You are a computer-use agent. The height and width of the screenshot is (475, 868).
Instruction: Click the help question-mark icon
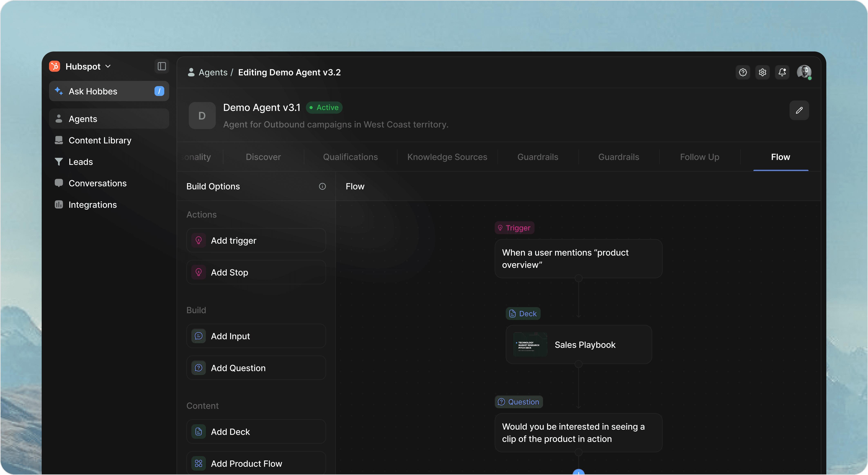coord(743,72)
